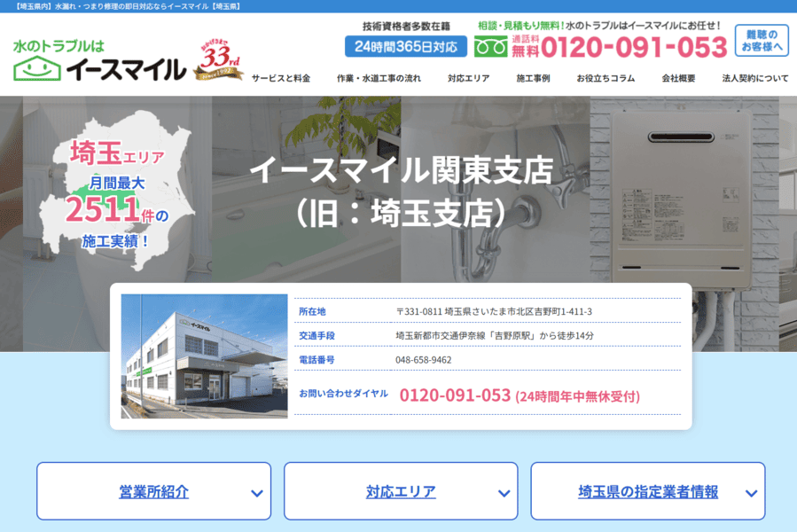Click the 電話番号 label

click(316, 360)
